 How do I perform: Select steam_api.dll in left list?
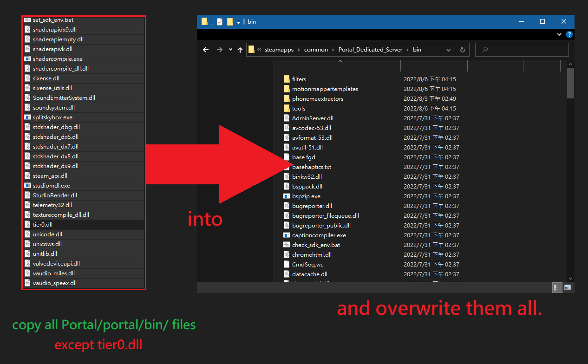click(84, 175)
